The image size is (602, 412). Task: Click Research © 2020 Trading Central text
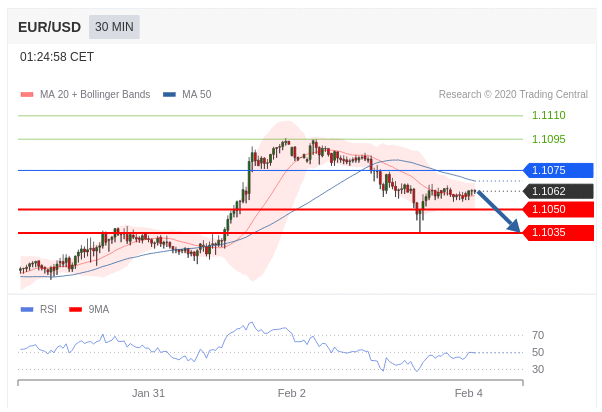point(513,94)
